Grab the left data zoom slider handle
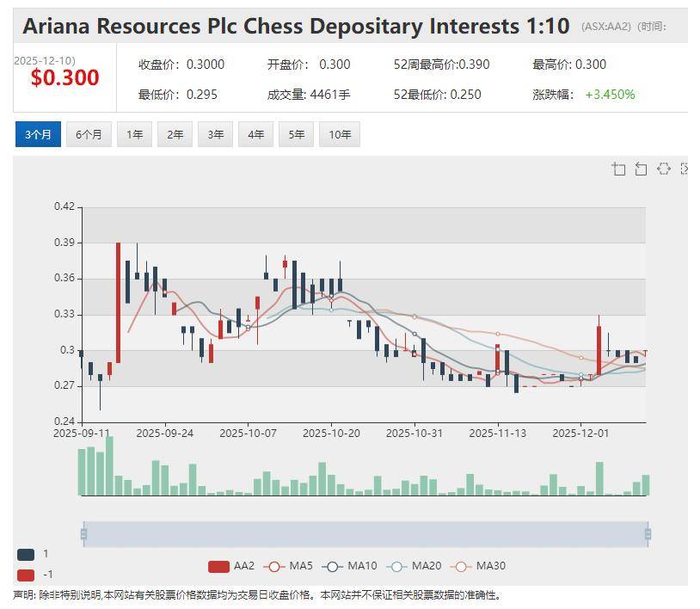The height and width of the screenshot is (609, 700). point(83,534)
